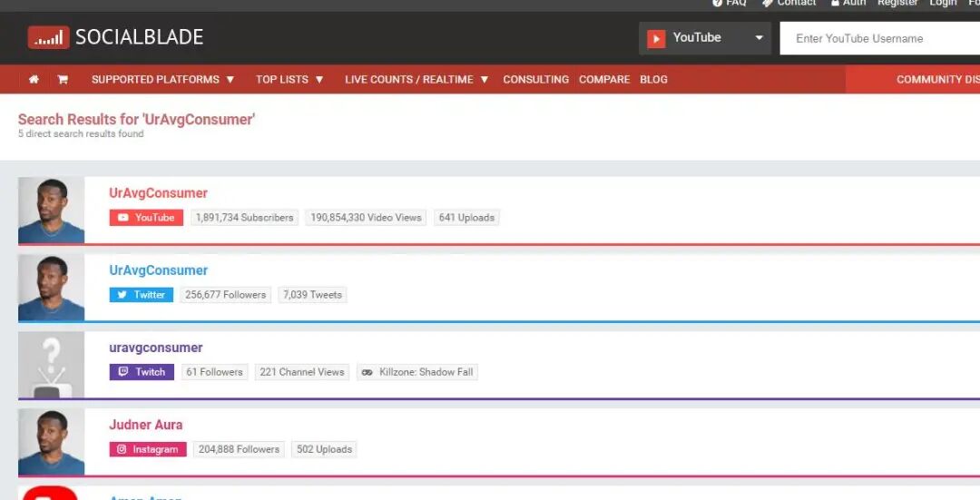Open the YouTube platform dropdown
Viewport: 980px width, 500px height.
click(705, 38)
